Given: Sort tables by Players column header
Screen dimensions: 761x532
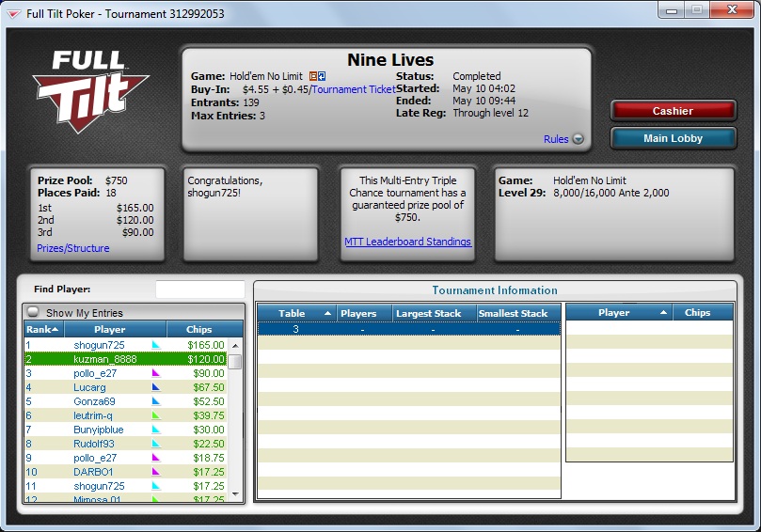Looking at the screenshot, I should (x=364, y=313).
